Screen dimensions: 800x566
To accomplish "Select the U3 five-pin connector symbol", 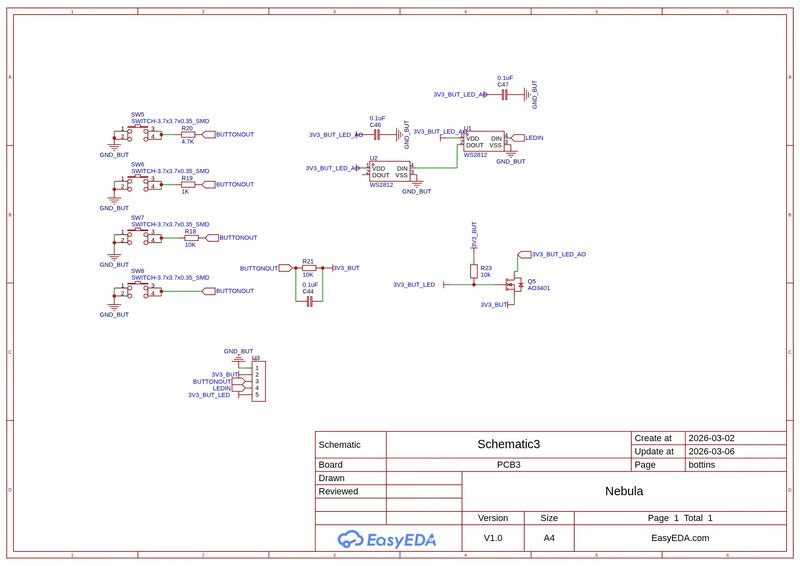I will pyautogui.click(x=259, y=381).
